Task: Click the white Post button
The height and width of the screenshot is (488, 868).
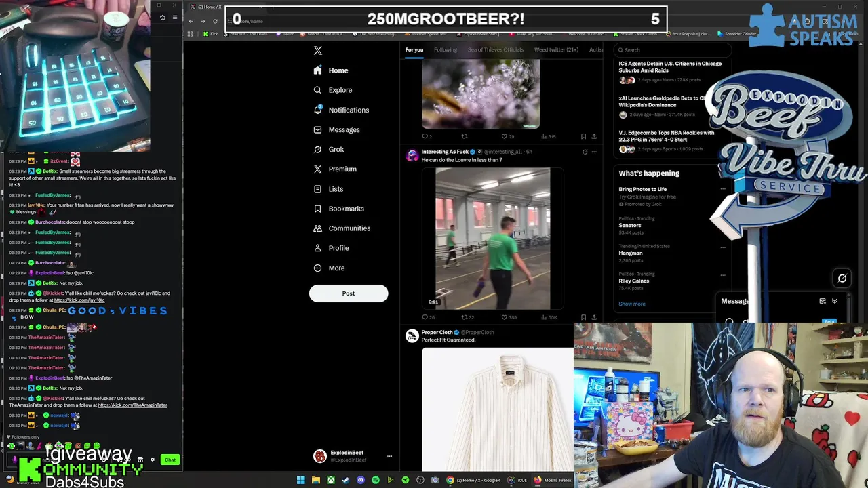Action: tap(349, 293)
